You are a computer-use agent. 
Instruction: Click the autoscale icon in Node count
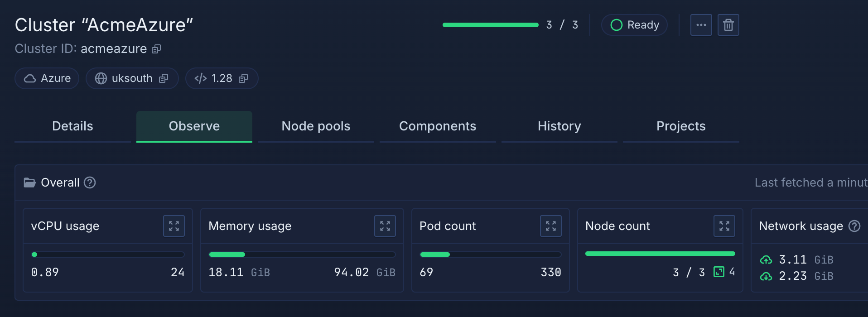coord(719,272)
